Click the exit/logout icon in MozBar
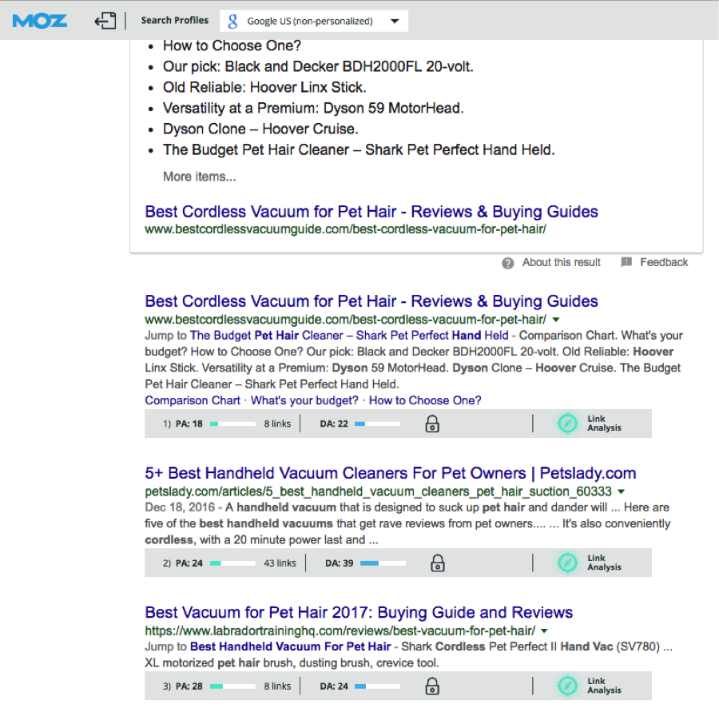Viewport: 719px width, 728px height. click(x=105, y=21)
